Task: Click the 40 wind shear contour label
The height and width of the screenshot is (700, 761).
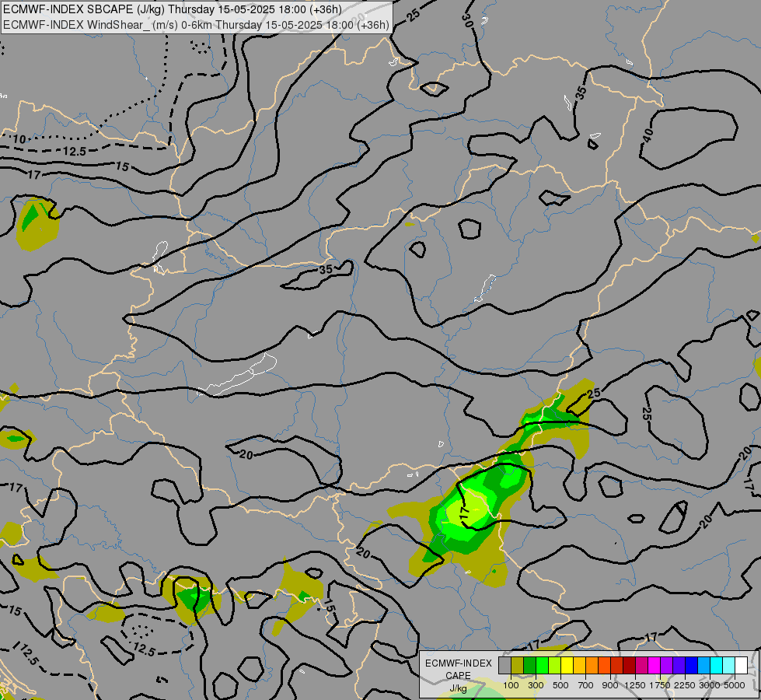Action: (x=648, y=135)
